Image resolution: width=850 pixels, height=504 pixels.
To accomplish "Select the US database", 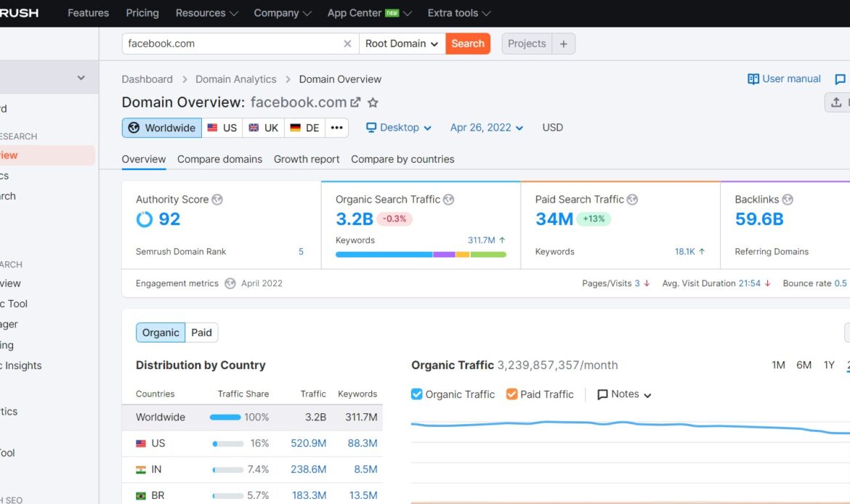I will click(x=222, y=128).
